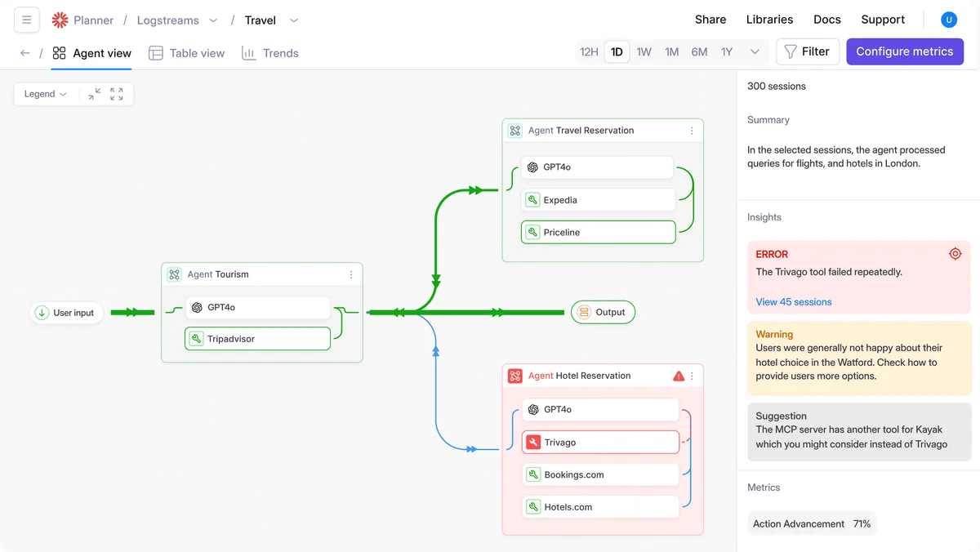
Task: Select the GPT4o model icon in Agent Tourism
Action: click(197, 307)
